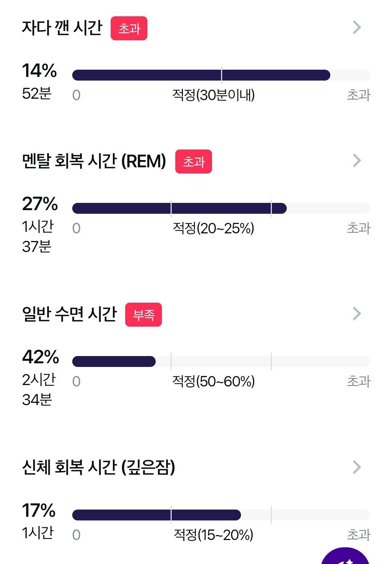Tap the 14% value under 자다 깬 시간
Viewport: 392px width, 564px height.
(39, 70)
